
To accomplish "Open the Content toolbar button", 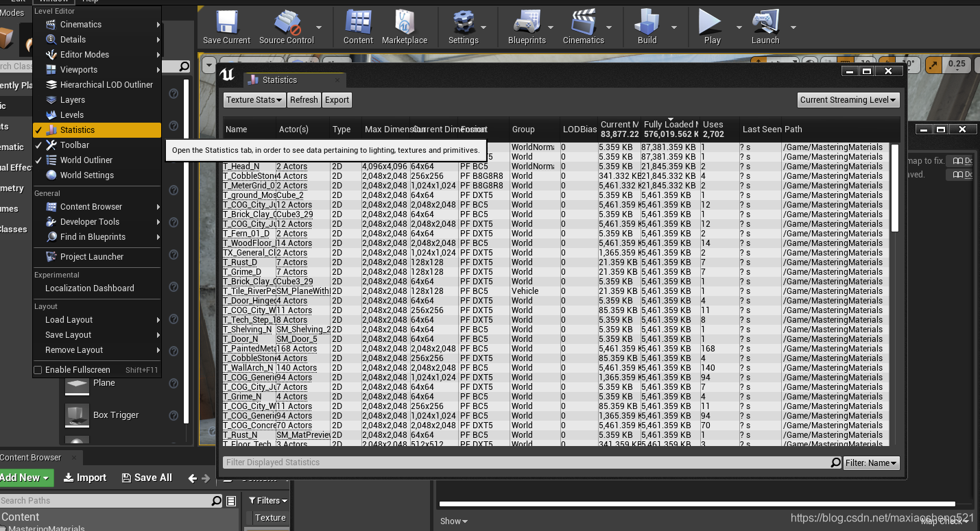I will click(358, 27).
